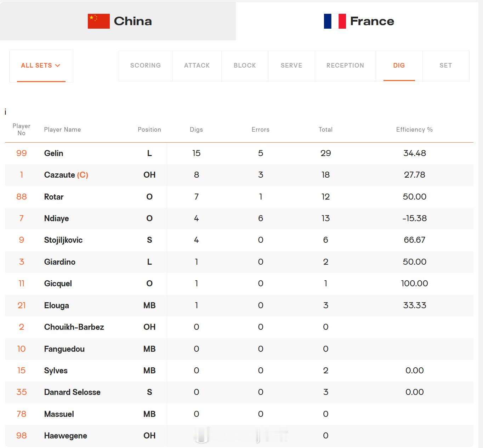Switch to the SET tab
The image size is (483, 448).
click(x=446, y=66)
